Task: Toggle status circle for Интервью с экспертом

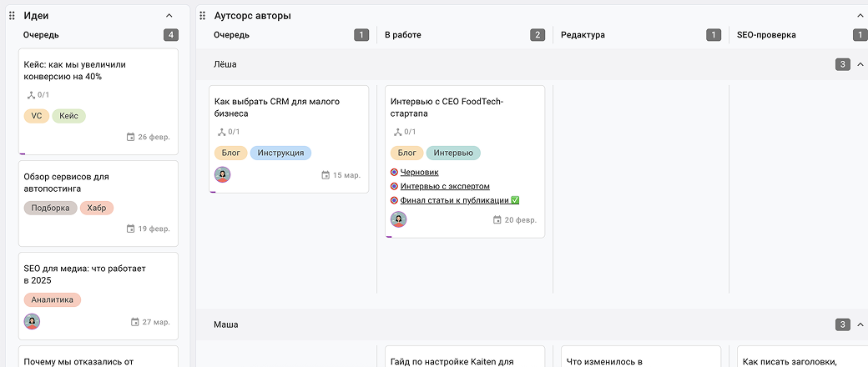Action: (394, 187)
